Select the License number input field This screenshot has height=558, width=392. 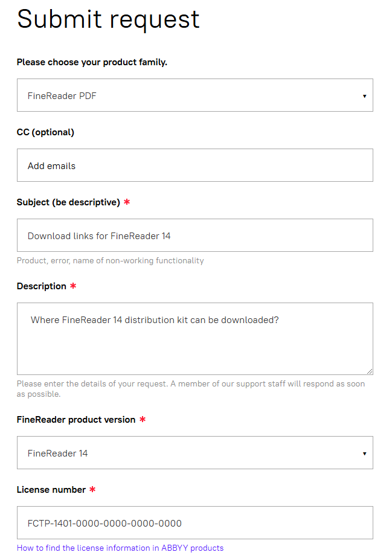tap(194, 523)
